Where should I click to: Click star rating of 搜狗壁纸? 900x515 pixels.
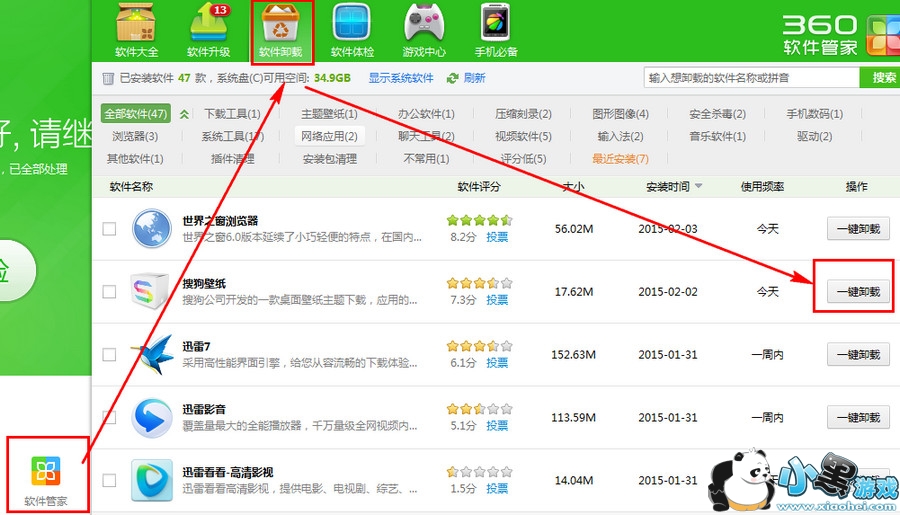(x=479, y=283)
